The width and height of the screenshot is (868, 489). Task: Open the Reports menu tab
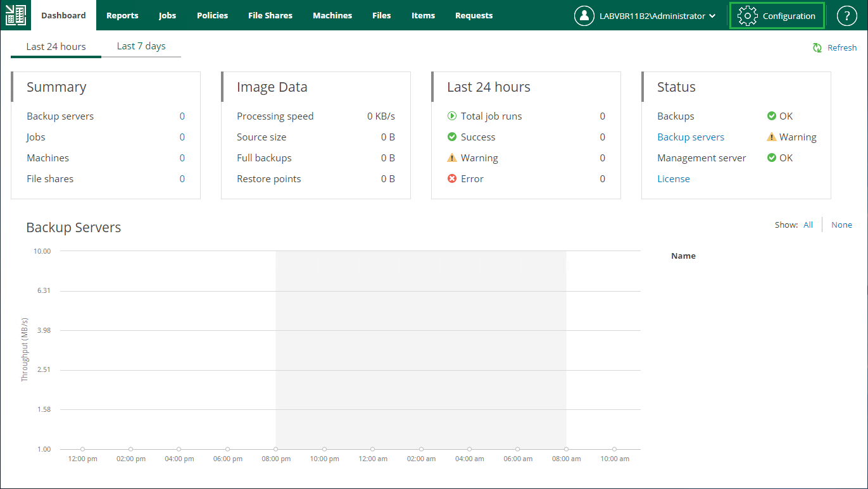pyautogui.click(x=122, y=16)
